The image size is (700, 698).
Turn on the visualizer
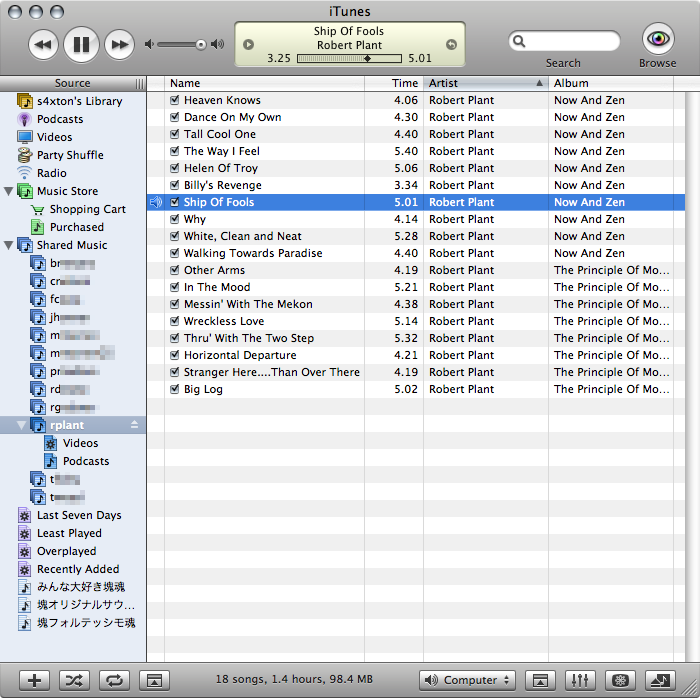[620, 680]
